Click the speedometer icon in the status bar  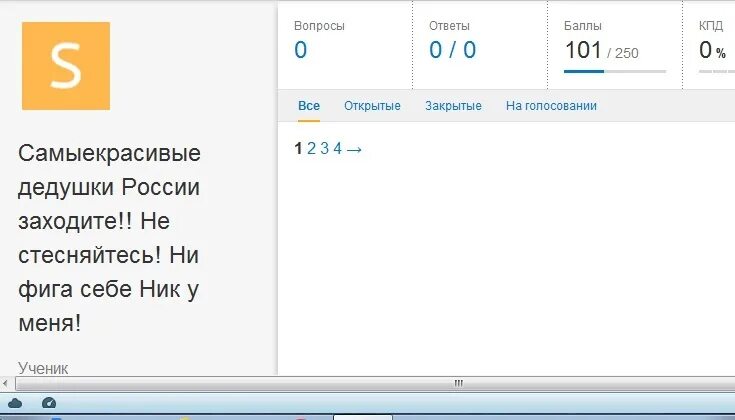[49, 403]
